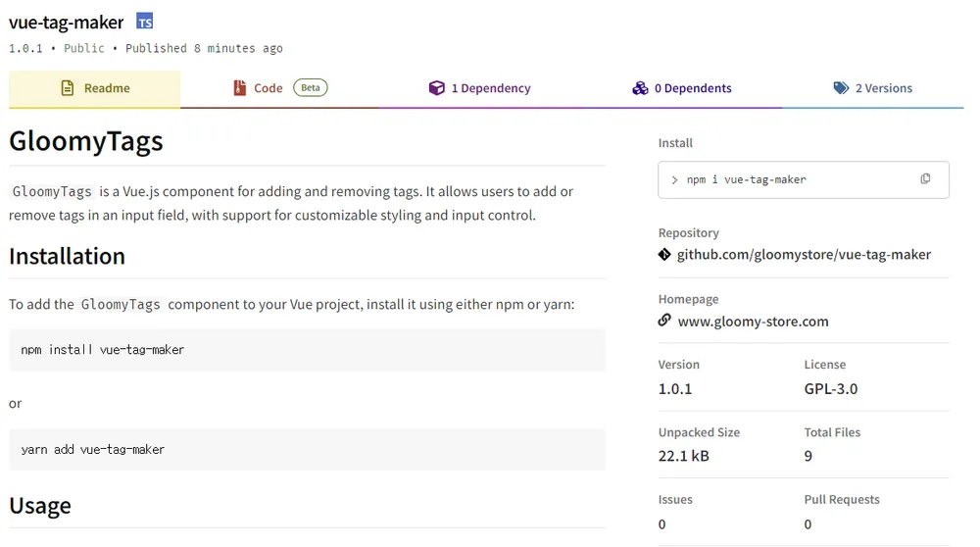Click the Beta badge on Code tab
This screenshot has width=980, height=547.
tap(311, 88)
